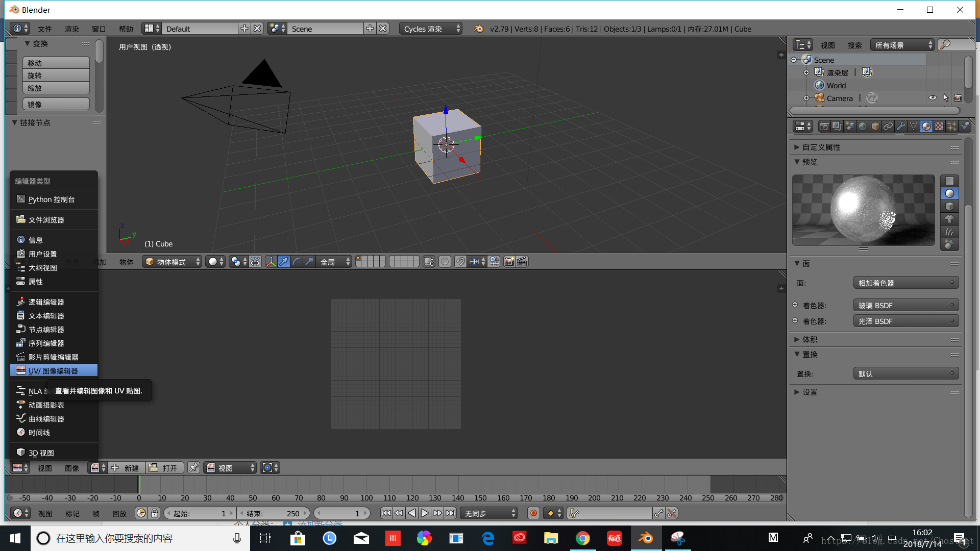Open object mode dropdown
The width and height of the screenshot is (980, 551).
coord(172,262)
